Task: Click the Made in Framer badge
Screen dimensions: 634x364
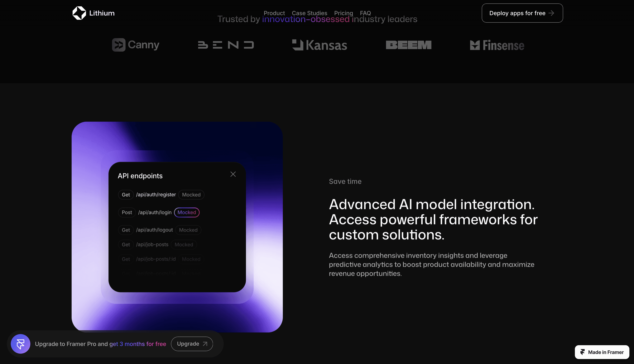Action: (602, 352)
